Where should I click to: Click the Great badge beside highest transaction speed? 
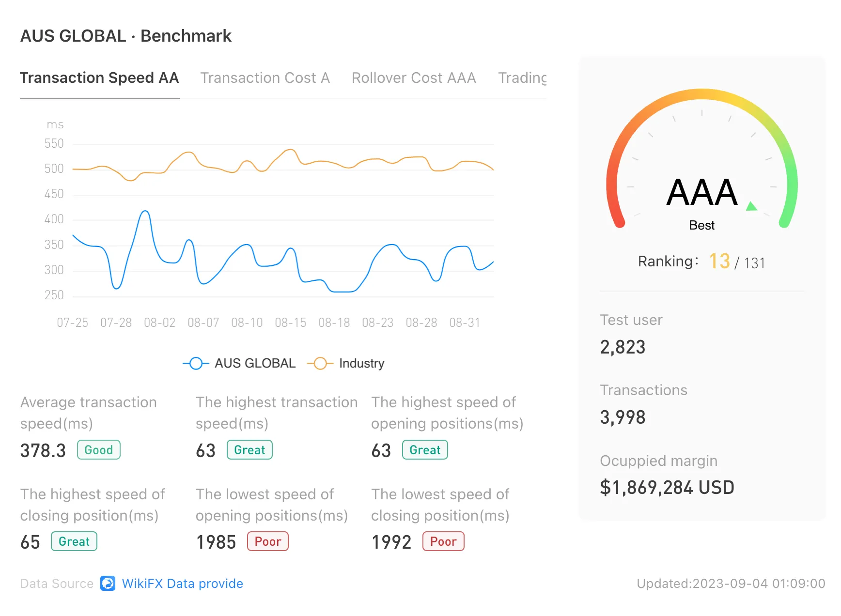click(249, 450)
